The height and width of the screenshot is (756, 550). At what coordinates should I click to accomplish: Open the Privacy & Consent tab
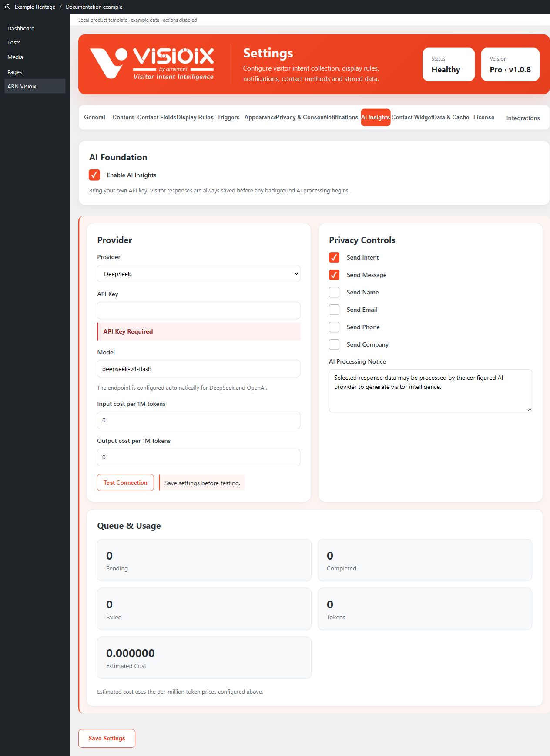300,117
